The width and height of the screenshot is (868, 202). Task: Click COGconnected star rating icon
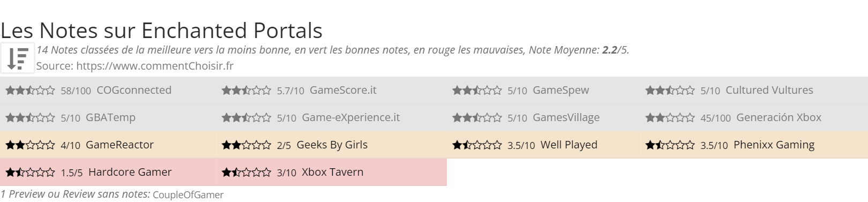(x=30, y=91)
